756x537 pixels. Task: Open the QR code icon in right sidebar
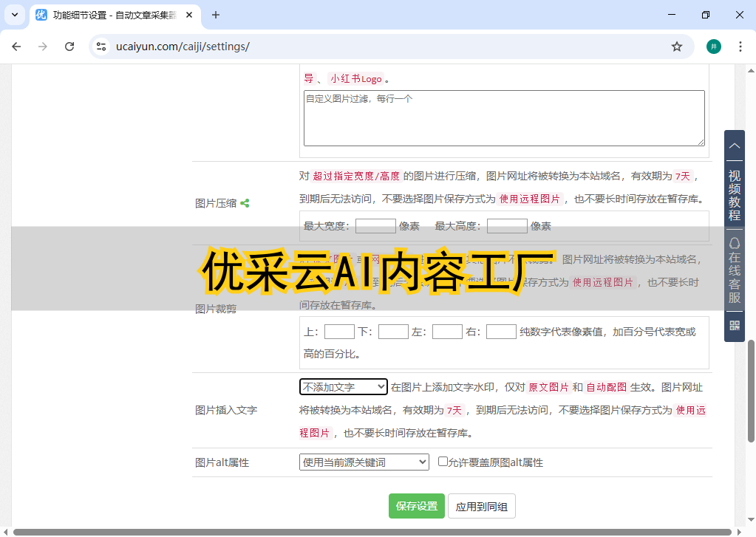(x=734, y=325)
